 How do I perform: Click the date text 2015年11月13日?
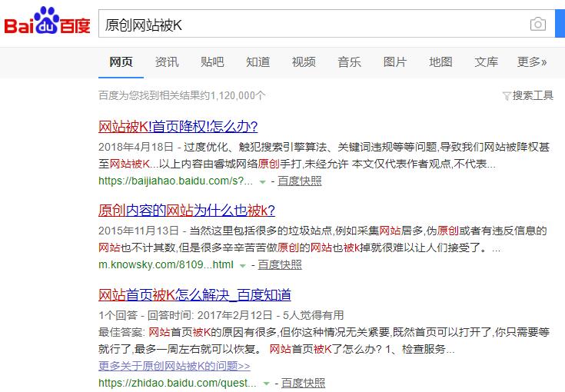[x=138, y=231]
